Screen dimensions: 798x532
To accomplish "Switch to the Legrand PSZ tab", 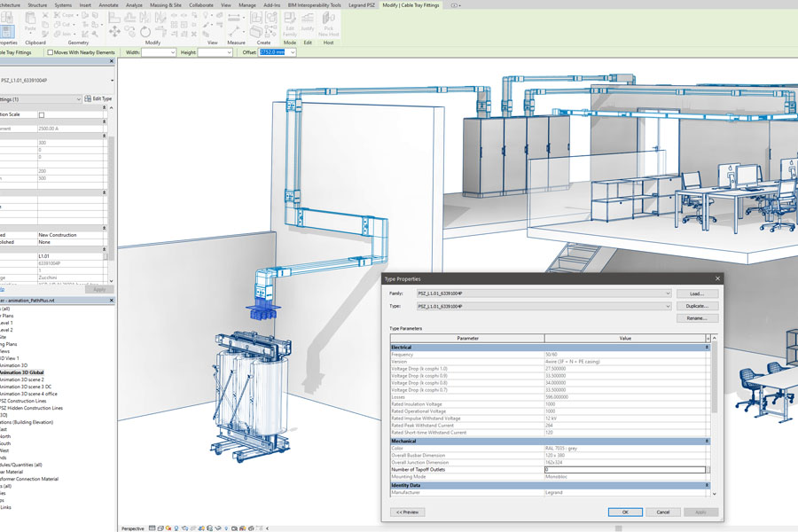I will coord(360,4).
